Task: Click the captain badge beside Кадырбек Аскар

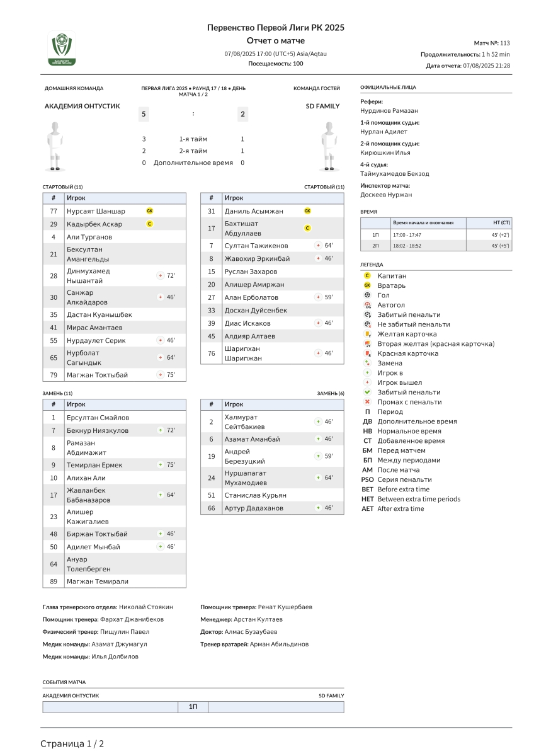Action: (150, 224)
